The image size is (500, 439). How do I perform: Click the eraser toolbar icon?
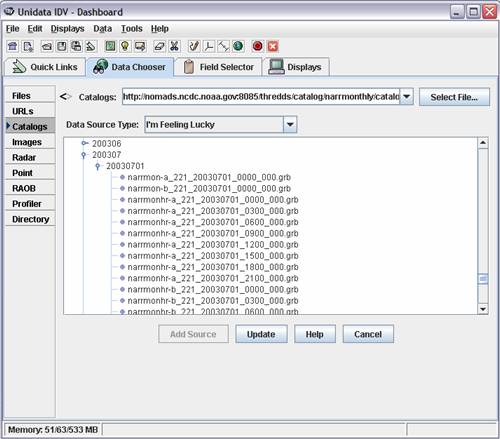[x=159, y=46]
